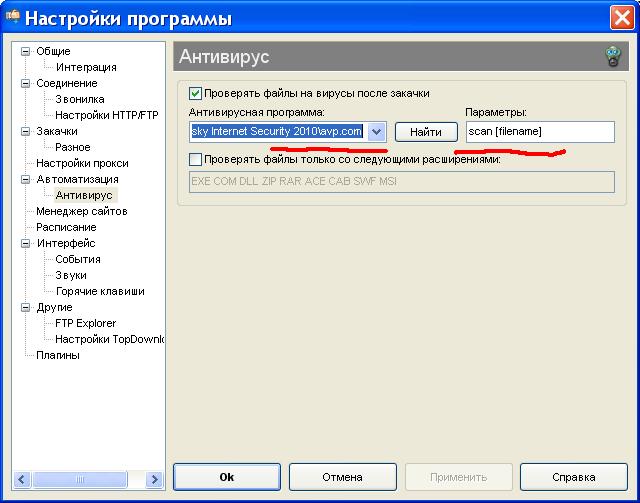
Task: Open the Интеграция settings page
Action: [x=86, y=67]
